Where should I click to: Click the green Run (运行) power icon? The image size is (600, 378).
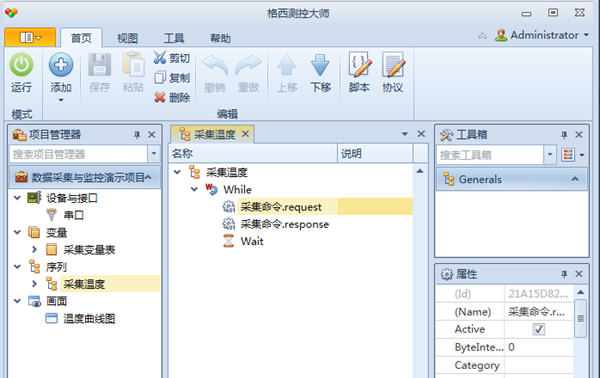[x=21, y=65]
